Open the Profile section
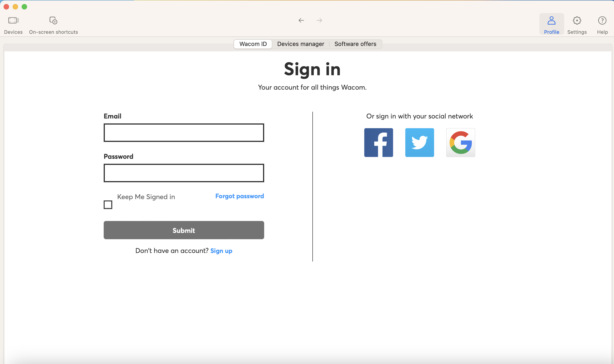 pos(551,24)
